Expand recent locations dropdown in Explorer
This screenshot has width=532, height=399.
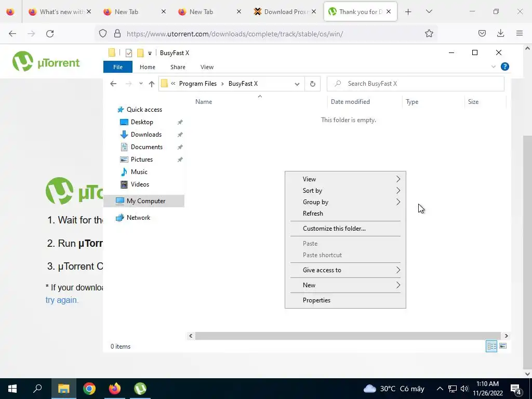tap(141, 84)
